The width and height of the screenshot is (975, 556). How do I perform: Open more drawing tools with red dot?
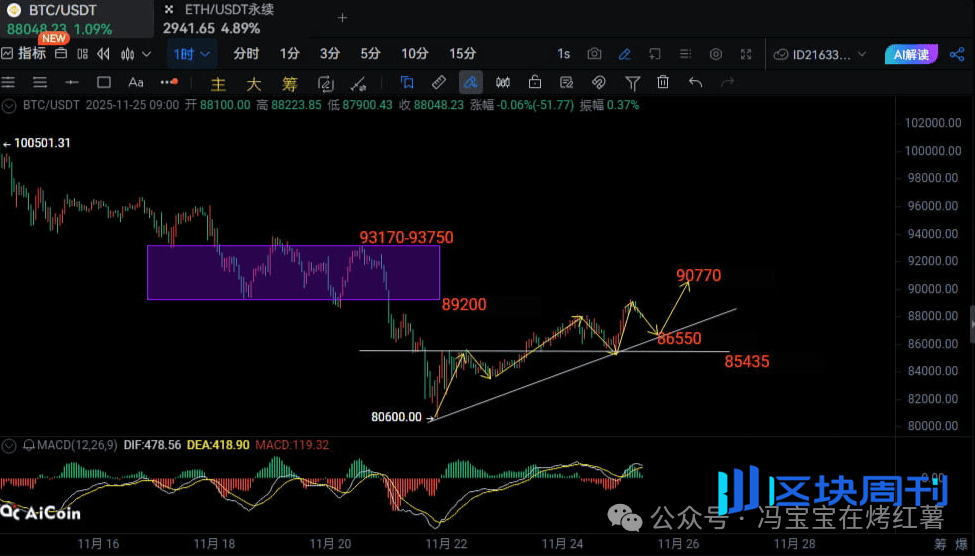pos(169,81)
